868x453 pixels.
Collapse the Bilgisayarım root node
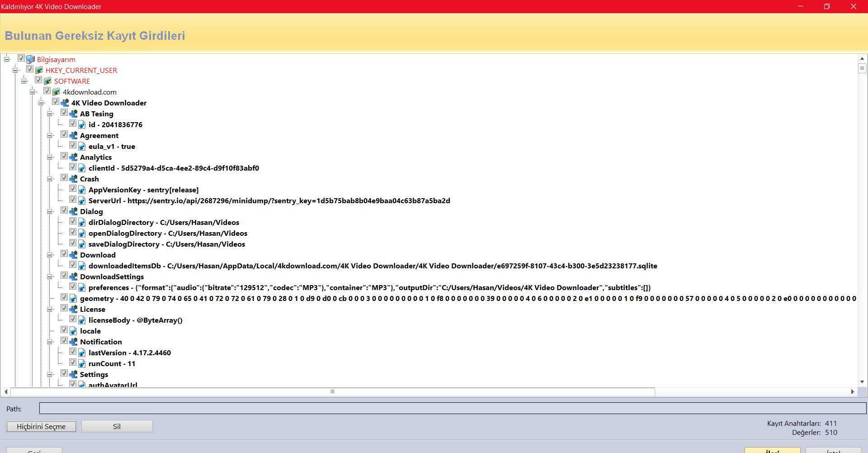click(x=7, y=59)
